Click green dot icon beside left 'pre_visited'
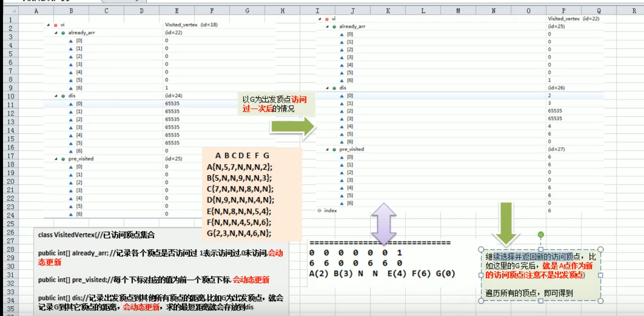The height and width of the screenshot is (316, 644). click(x=63, y=159)
